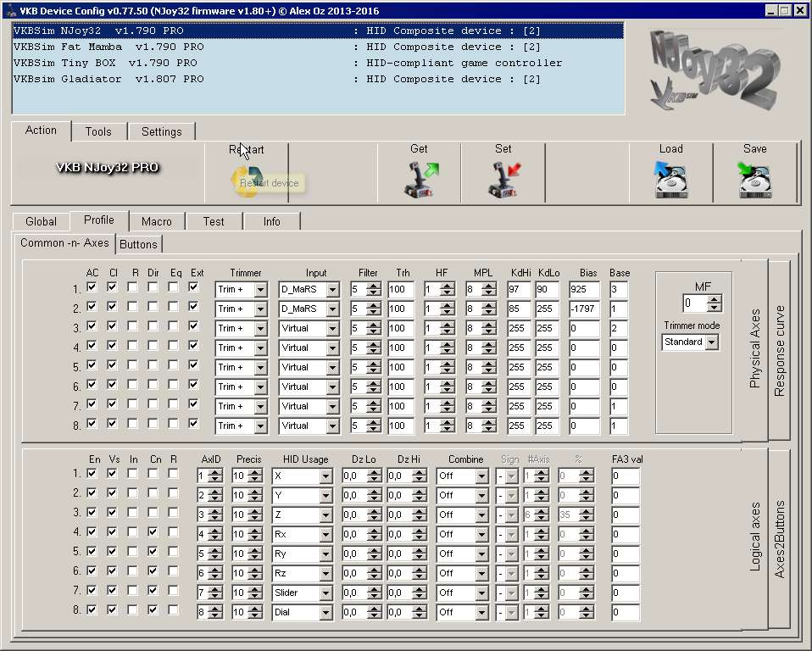This screenshot has width=812, height=651.
Task: Select the Common -n- Axes sub-tab
Action: 64,243
